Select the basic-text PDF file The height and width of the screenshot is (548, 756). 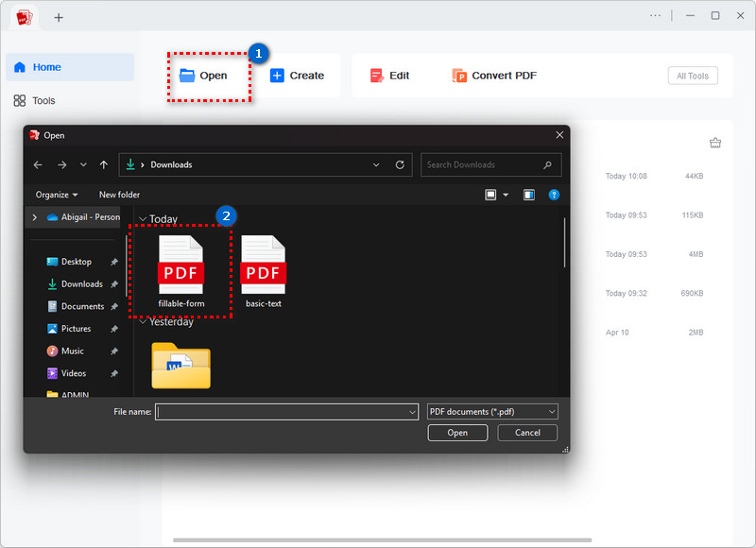pos(264,271)
